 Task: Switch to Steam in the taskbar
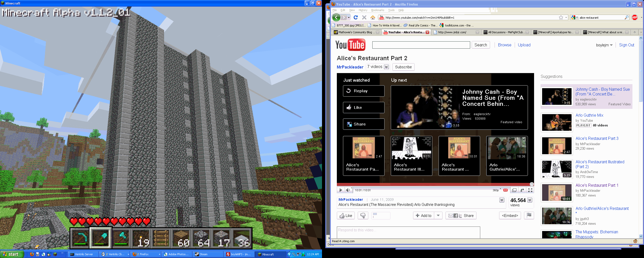[208, 254]
